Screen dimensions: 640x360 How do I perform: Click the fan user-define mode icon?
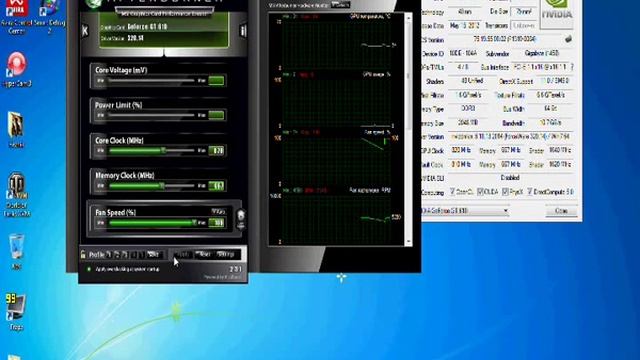tap(241, 214)
